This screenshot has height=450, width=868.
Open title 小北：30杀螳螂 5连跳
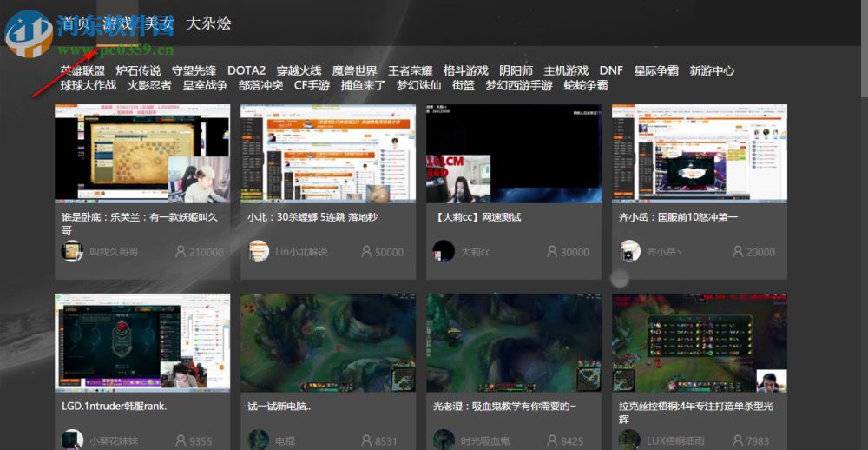pos(312,217)
